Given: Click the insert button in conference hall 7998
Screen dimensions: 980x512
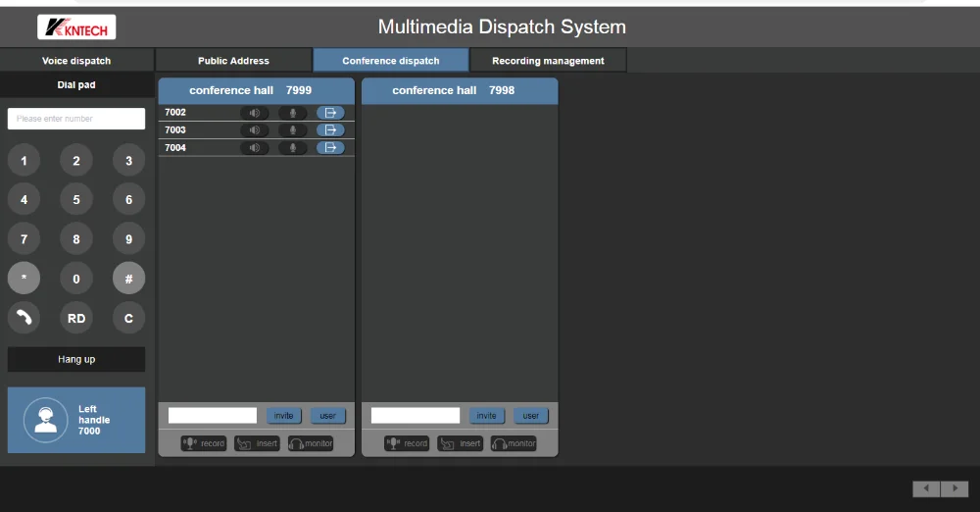Looking at the screenshot, I should [x=461, y=443].
